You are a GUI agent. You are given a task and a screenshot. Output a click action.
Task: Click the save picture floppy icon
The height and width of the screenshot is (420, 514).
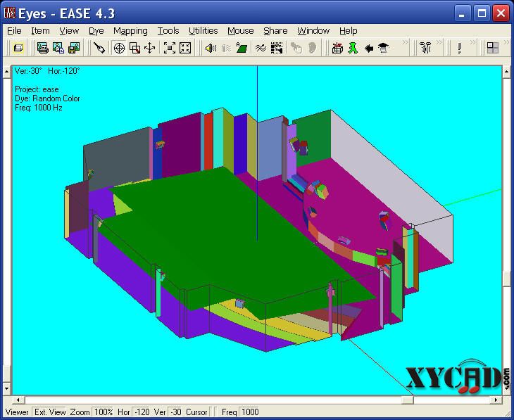tap(74, 48)
